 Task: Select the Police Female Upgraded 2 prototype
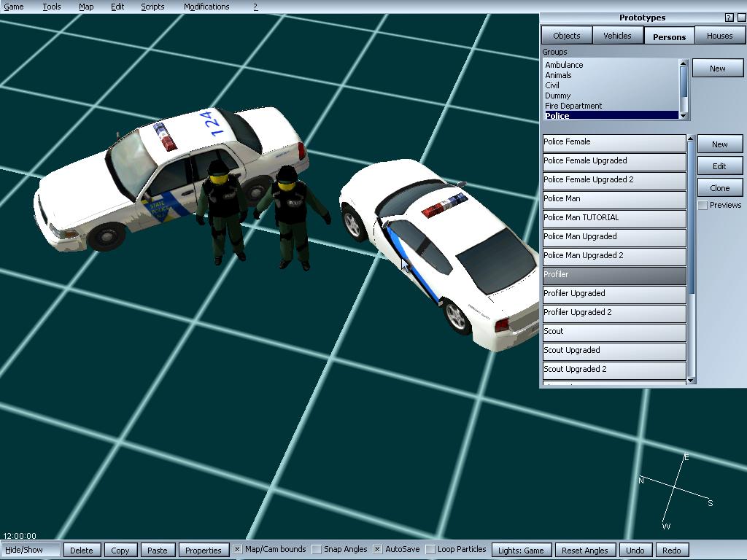614,180
